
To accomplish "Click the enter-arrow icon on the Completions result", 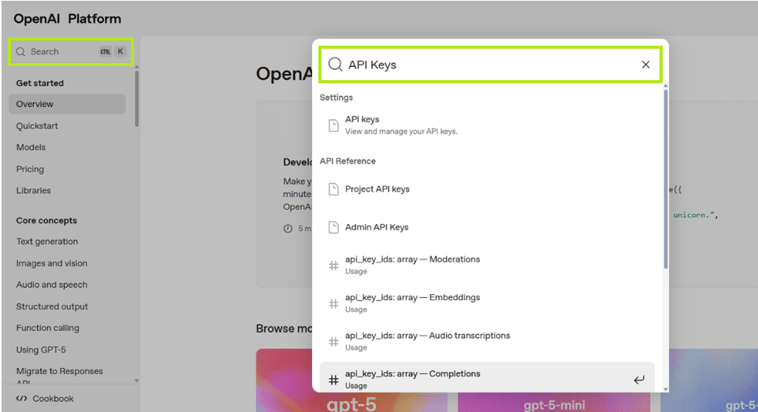I will (x=639, y=380).
